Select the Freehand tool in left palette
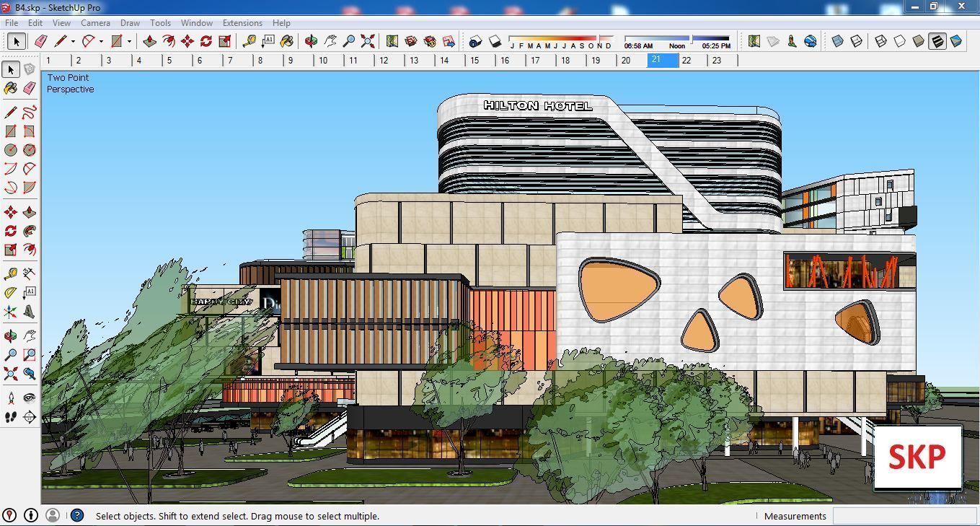The height and width of the screenshot is (526, 980). click(29, 113)
